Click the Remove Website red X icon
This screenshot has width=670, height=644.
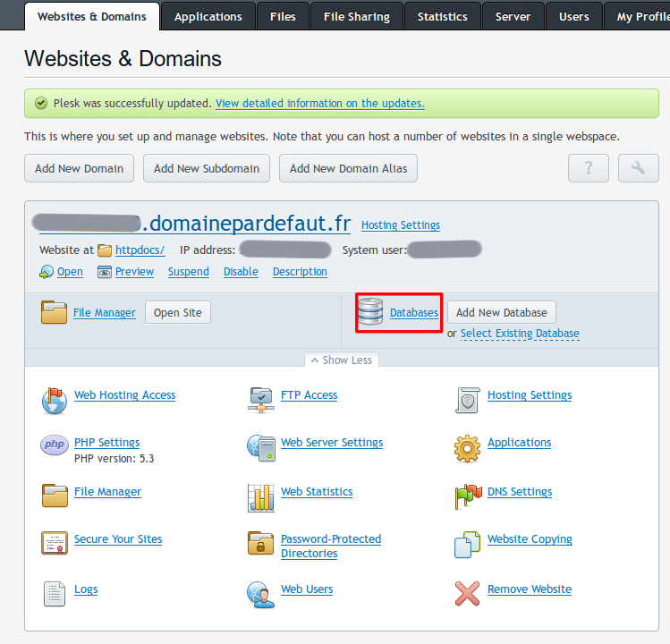click(468, 594)
